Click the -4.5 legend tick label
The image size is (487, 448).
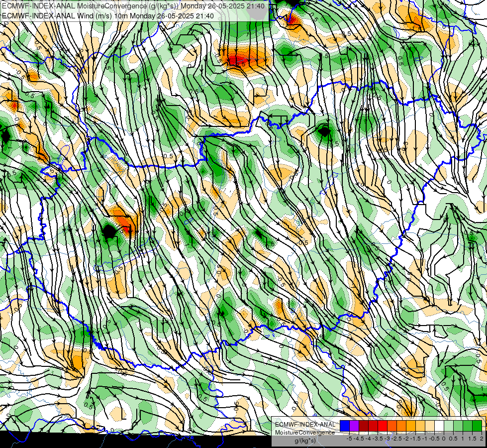tap(359, 439)
